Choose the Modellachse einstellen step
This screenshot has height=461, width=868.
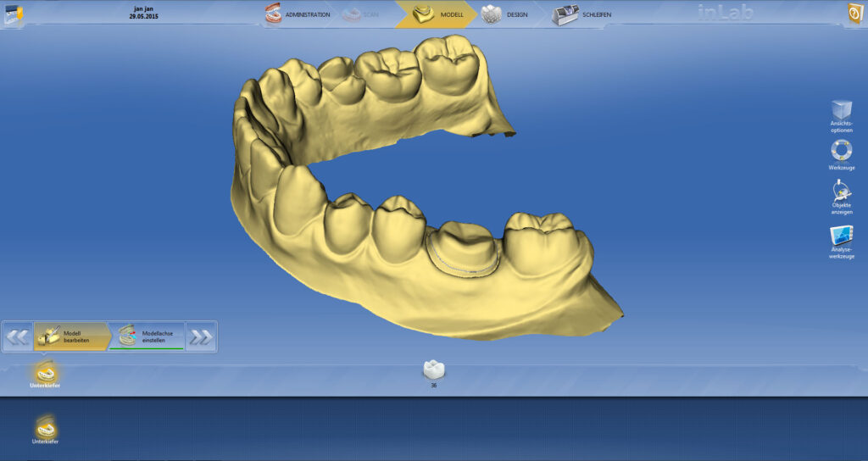pyautogui.click(x=147, y=336)
